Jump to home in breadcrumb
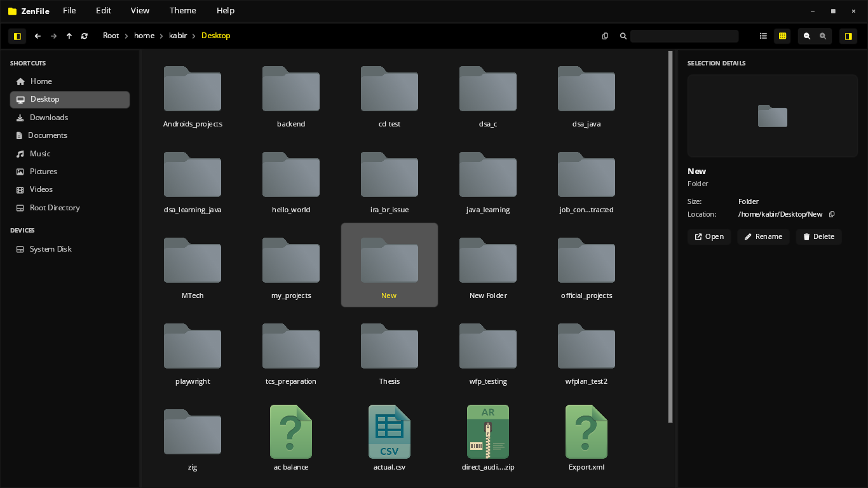Viewport: 868px width, 488px height. [144, 36]
